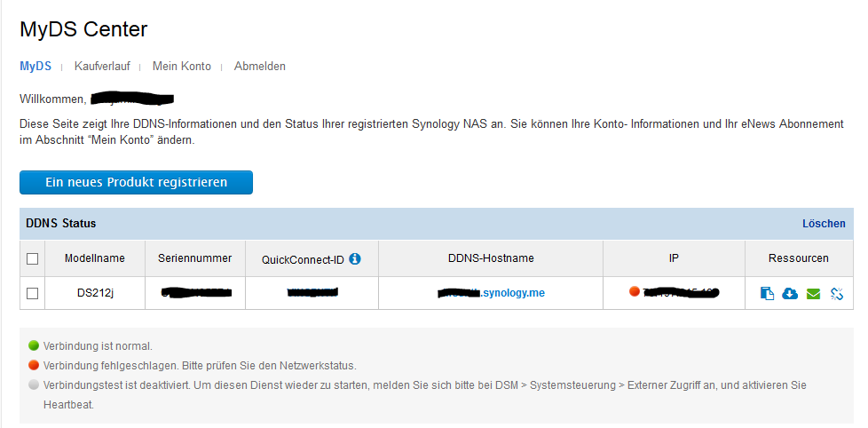Go to the Kaufverlauf tab
868x428 pixels.
point(102,66)
